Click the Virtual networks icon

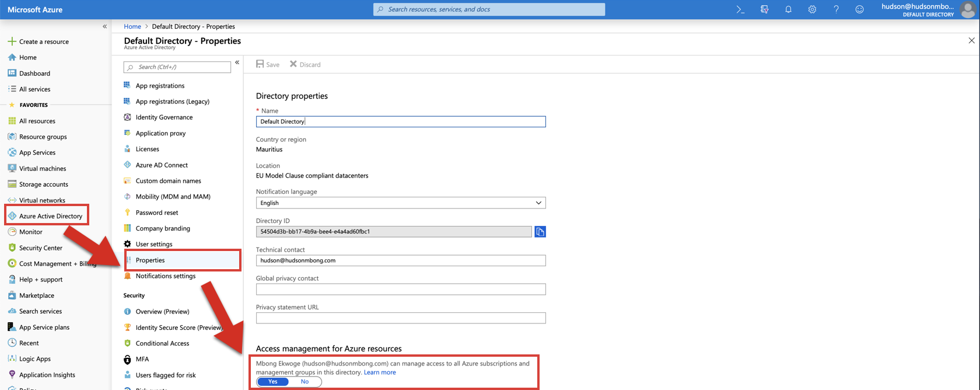(x=12, y=200)
